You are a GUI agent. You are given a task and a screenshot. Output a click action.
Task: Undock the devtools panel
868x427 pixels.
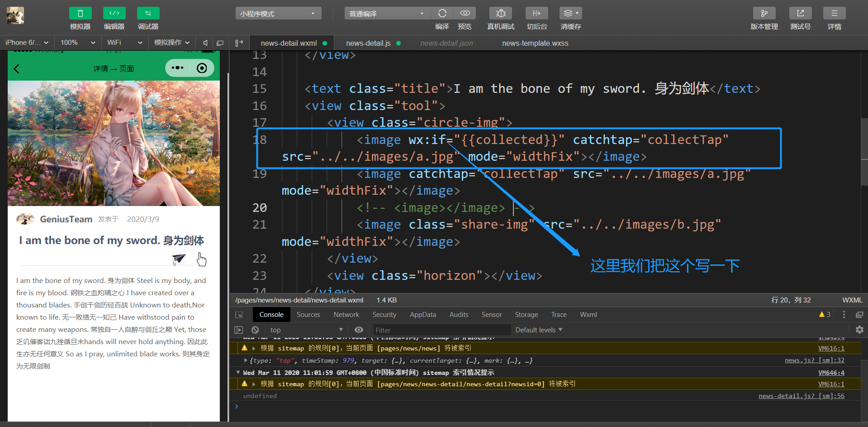tap(859, 315)
